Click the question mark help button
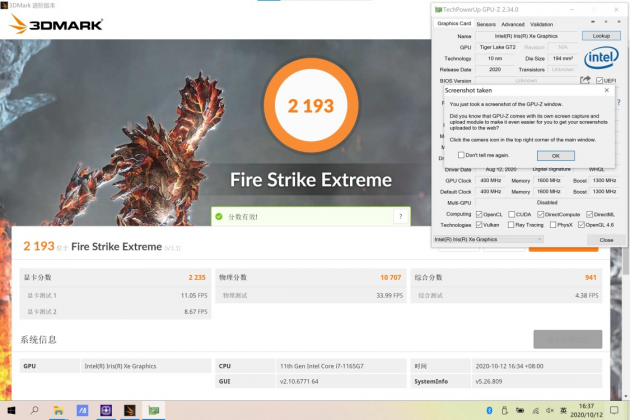The height and width of the screenshot is (420, 630). pos(400,217)
